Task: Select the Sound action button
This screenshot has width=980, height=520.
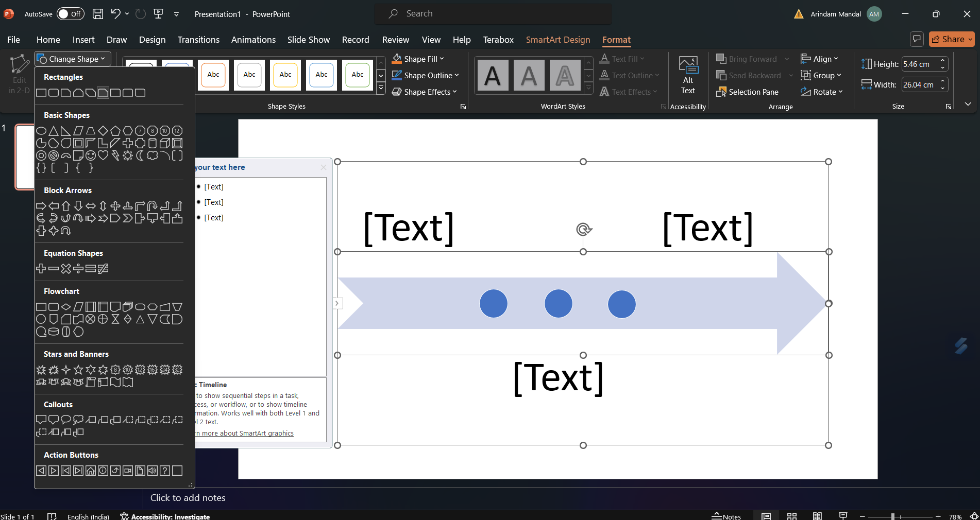Action: coord(153,471)
